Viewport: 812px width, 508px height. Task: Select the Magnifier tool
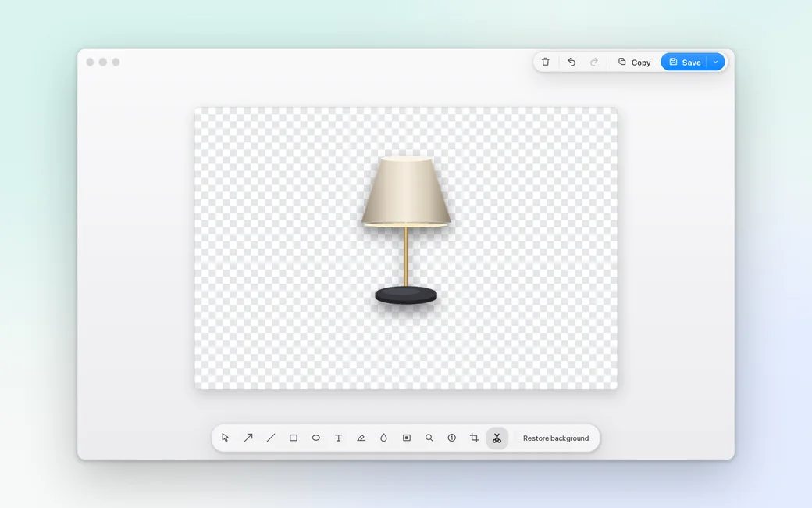click(x=429, y=438)
